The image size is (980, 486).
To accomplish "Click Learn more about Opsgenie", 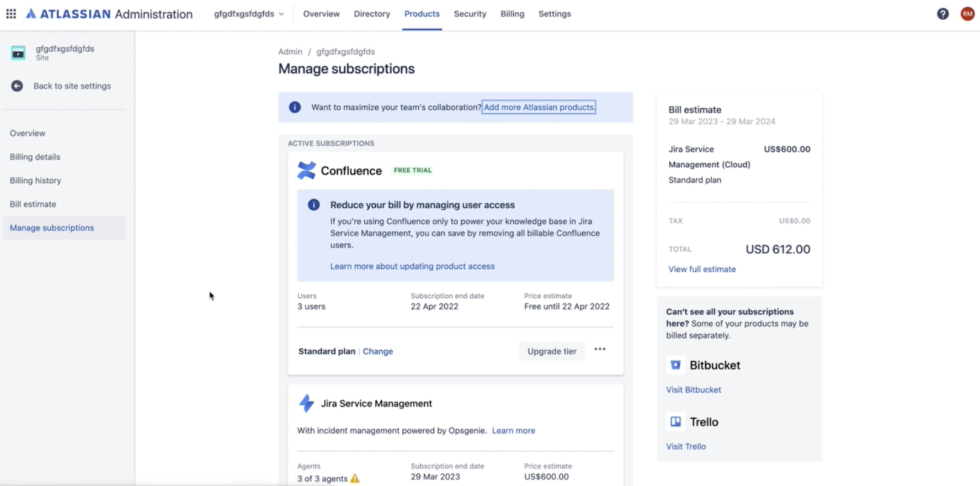I will pyautogui.click(x=513, y=431).
